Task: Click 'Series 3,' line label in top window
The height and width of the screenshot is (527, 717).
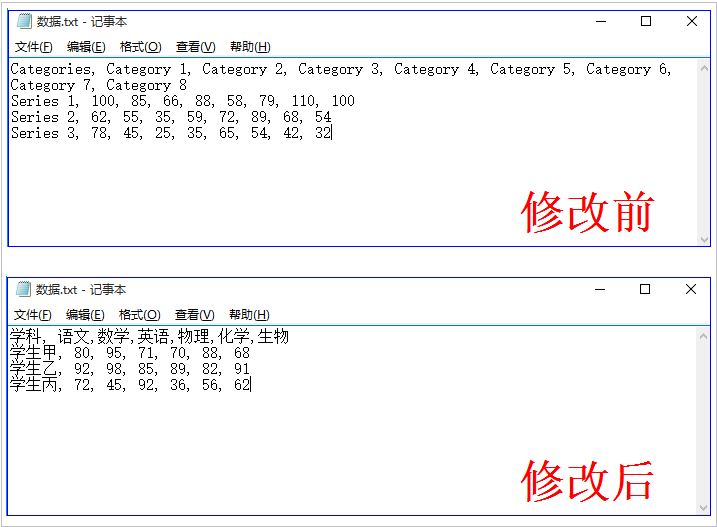Action: [x=45, y=133]
